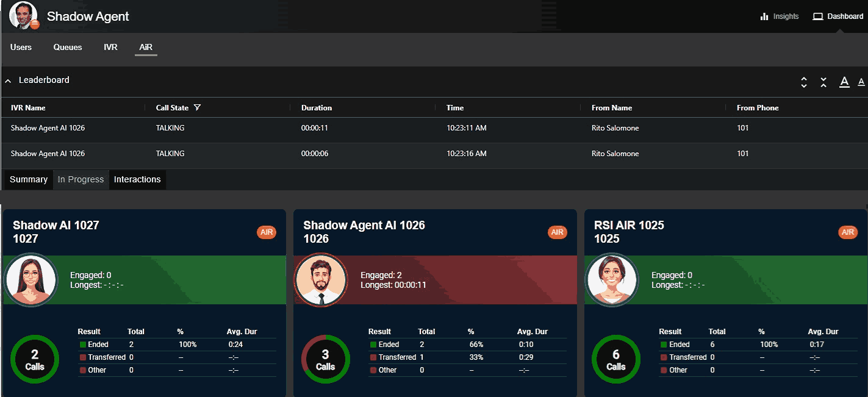868x397 pixels.
Task: Decrease text size with the small A icon
Action: [861, 82]
